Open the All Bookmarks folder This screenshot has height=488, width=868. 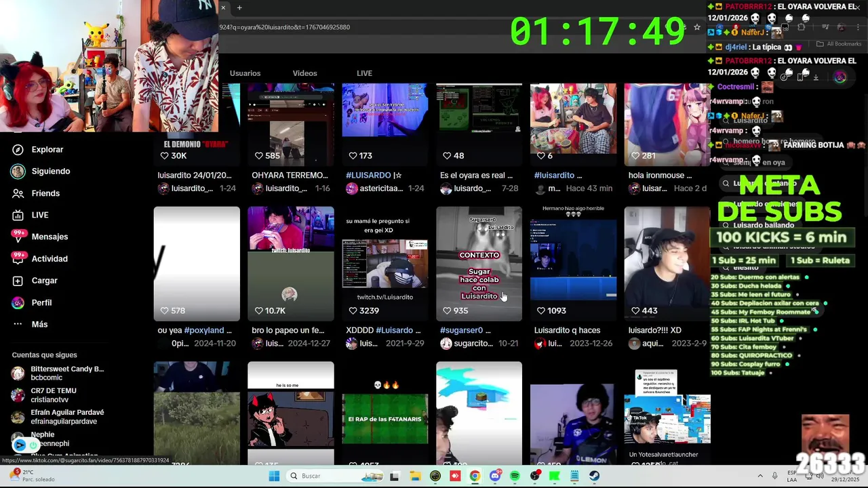click(838, 44)
